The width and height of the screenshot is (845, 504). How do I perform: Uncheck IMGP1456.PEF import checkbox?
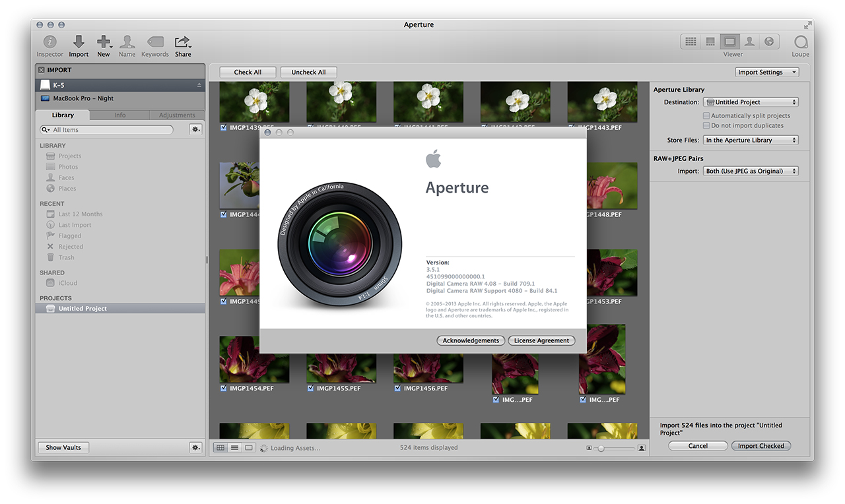[398, 389]
